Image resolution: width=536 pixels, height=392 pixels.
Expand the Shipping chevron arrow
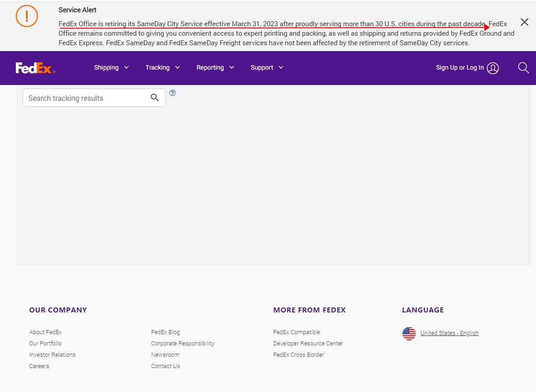point(127,67)
